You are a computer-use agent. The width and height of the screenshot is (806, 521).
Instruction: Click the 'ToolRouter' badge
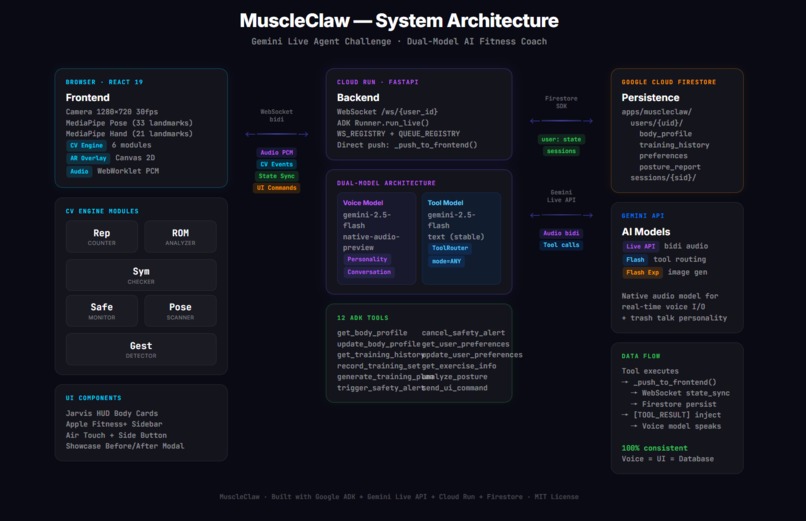coord(450,248)
